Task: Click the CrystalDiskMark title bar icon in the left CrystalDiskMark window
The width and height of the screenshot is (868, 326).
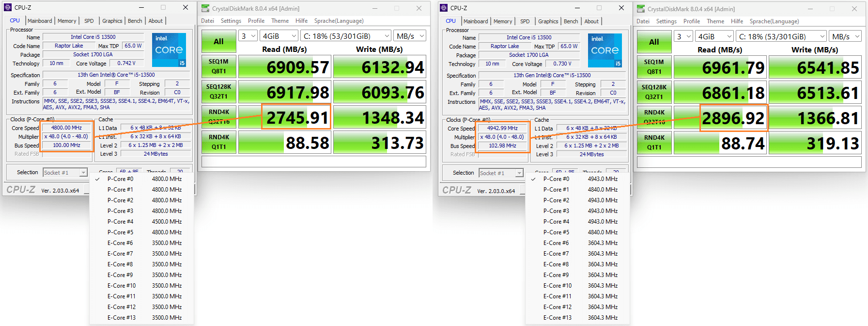Action: click(205, 8)
